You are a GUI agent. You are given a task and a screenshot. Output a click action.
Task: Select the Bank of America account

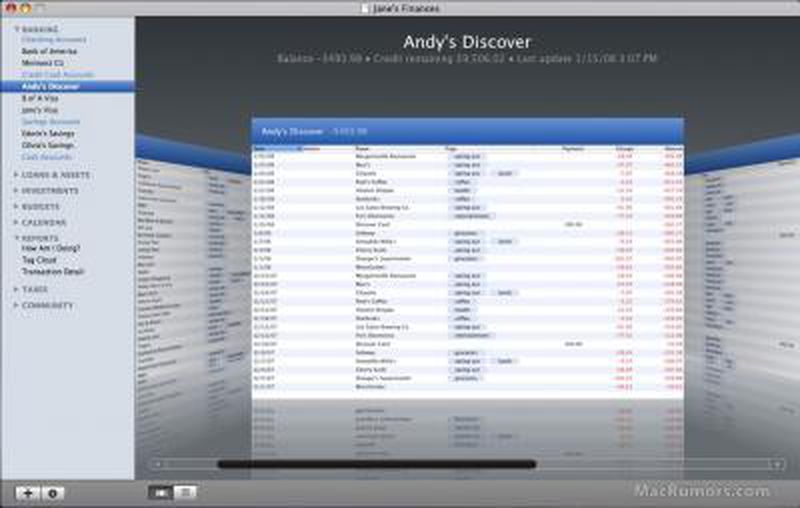pos(49,51)
